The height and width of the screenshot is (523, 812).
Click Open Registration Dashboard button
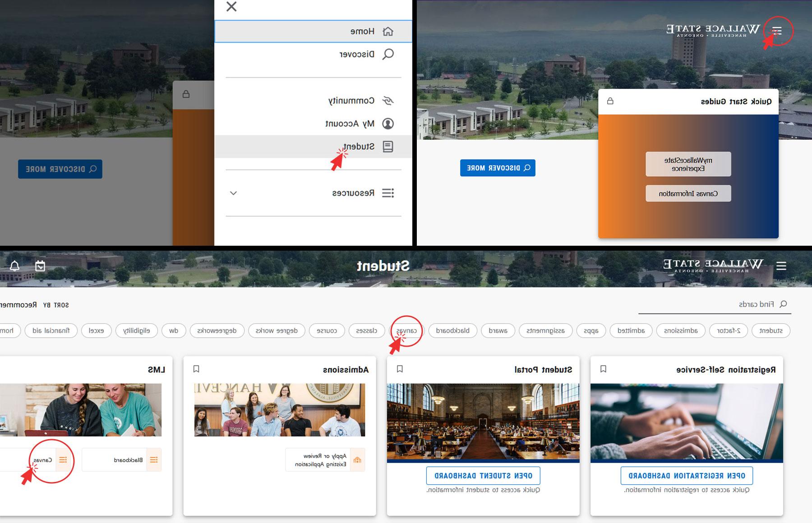tap(687, 476)
